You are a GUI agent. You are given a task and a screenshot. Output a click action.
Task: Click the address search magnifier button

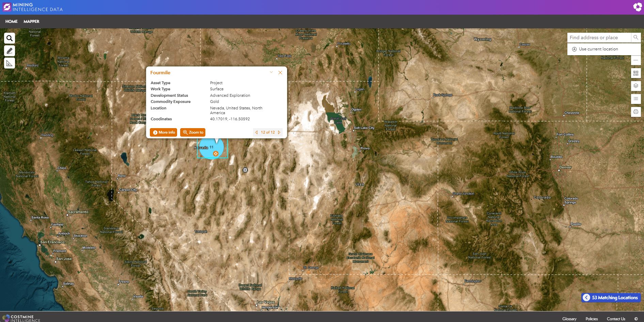(636, 37)
